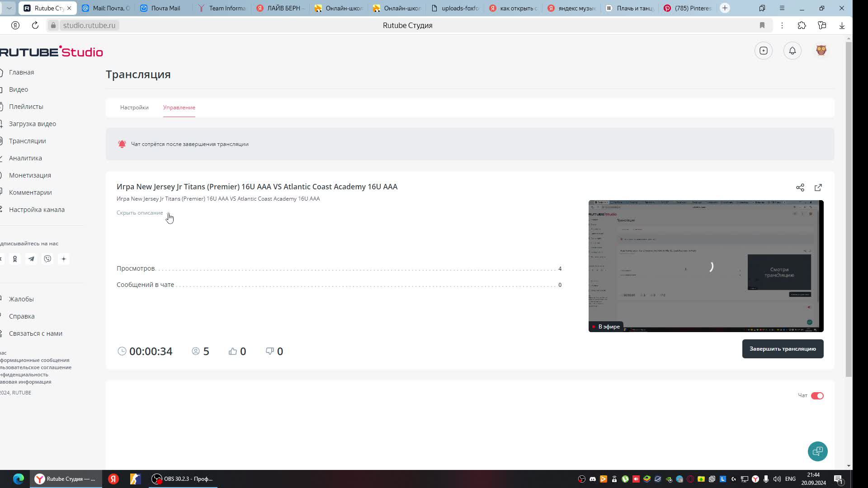Toggle the Чат switch off

point(817,396)
